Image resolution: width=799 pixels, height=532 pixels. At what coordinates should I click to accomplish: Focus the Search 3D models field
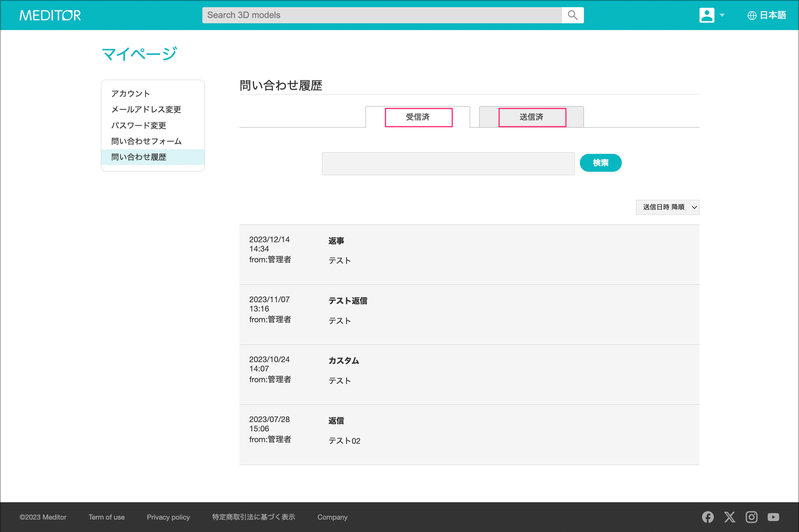[x=381, y=15]
